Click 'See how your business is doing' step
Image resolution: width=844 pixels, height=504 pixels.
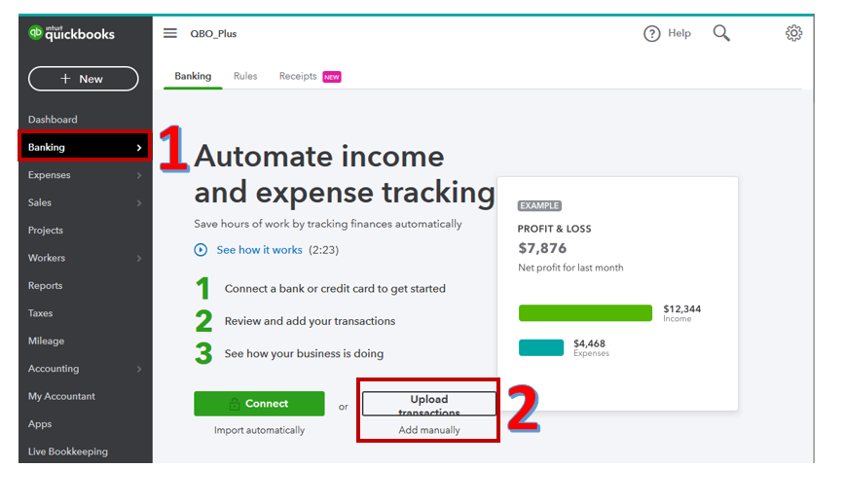point(304,353)
